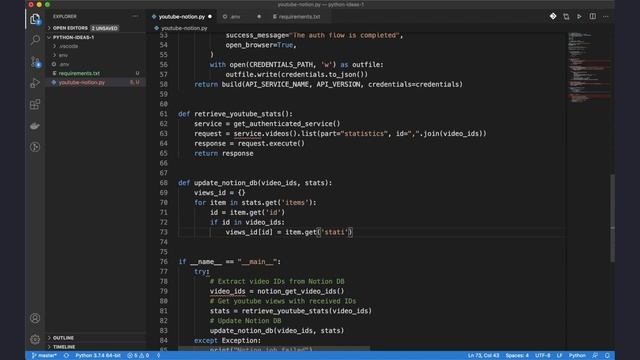Image resolution: width=640 pixels, height=360 pixels.
Task: Click 'EXPLORER' sidebar title
Action: click(x=64, y=16)
